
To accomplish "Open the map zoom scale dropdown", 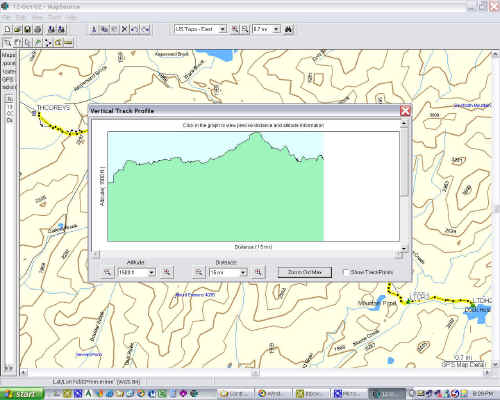I will [276, 29].
